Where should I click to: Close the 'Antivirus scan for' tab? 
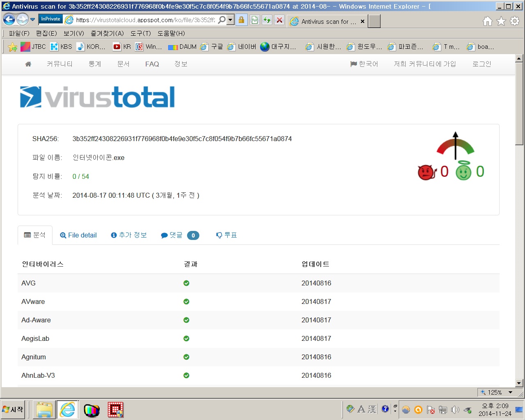(x=363, y=21)
